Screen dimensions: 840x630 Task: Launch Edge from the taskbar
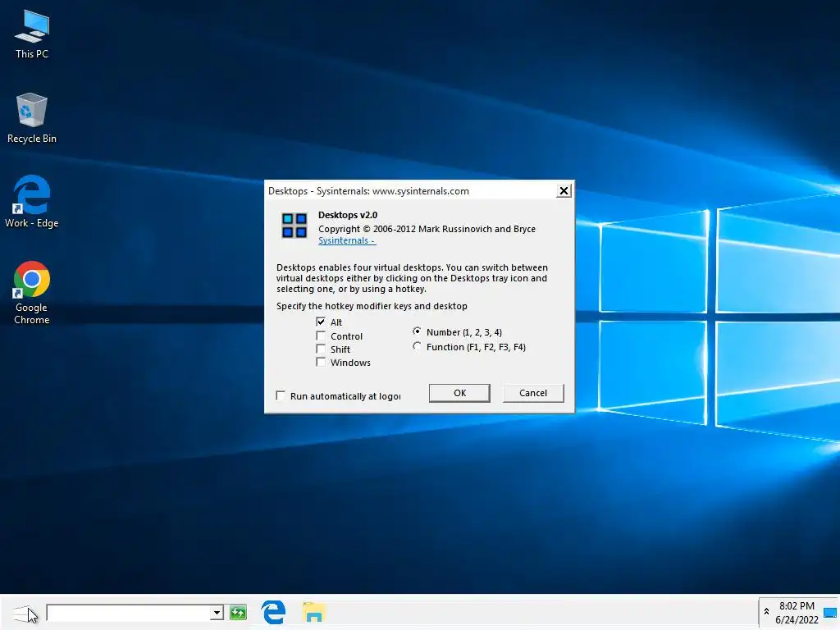pyautogui.click(x=273, y=612)
